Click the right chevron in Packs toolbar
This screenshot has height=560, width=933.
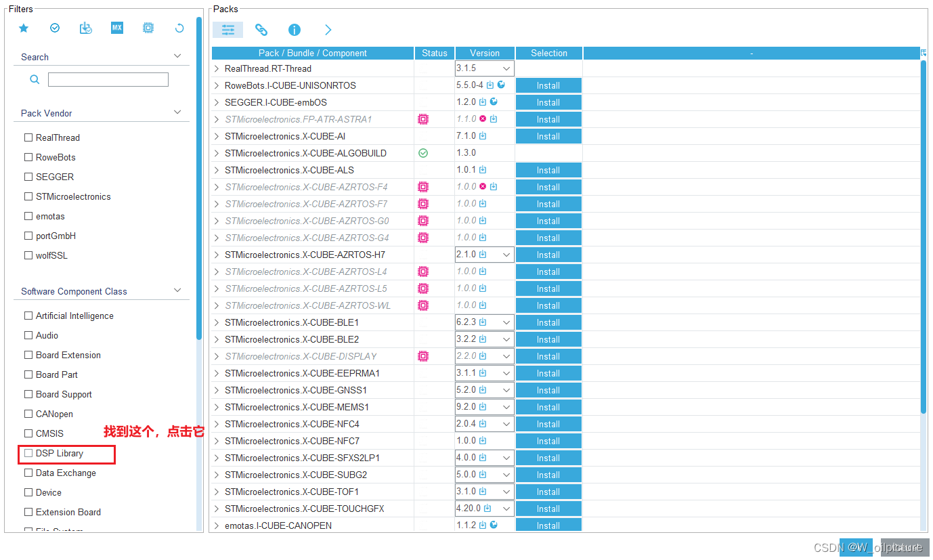pos(328,30)
